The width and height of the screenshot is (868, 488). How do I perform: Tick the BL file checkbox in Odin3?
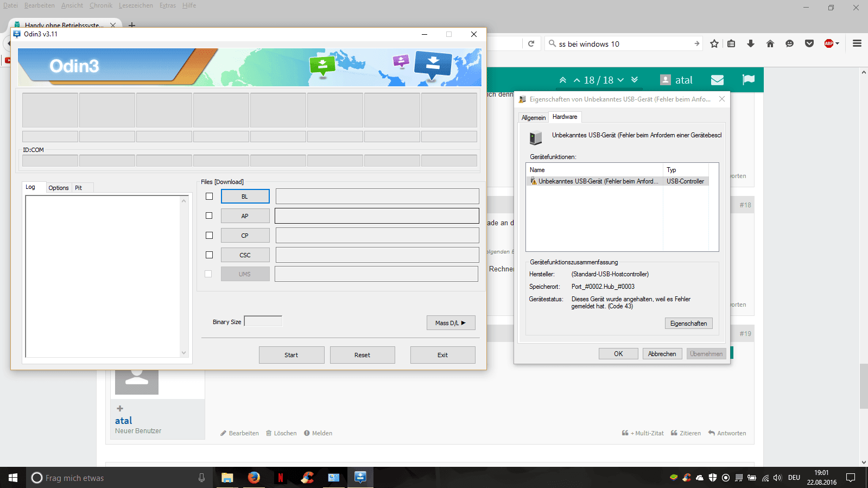[x=209, y=197]
